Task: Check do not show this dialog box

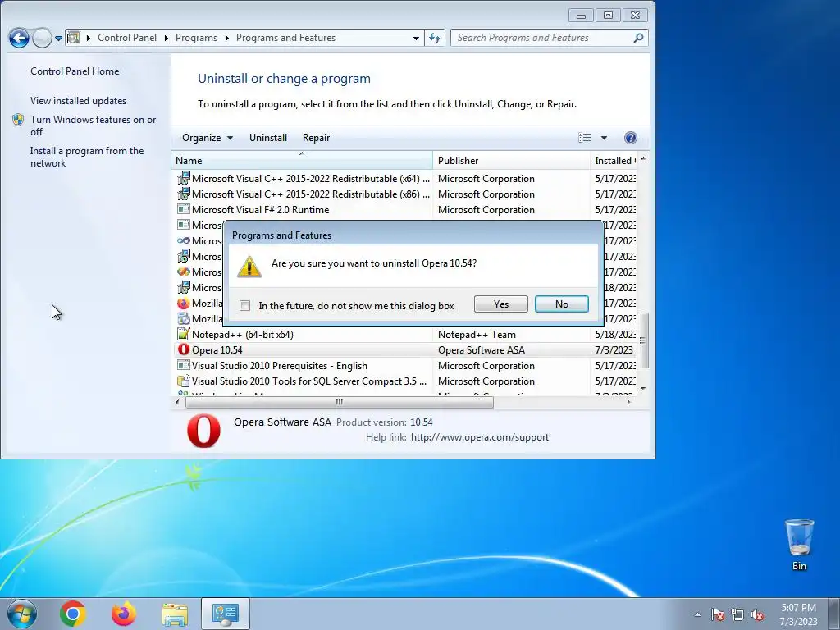Action: 244,305
